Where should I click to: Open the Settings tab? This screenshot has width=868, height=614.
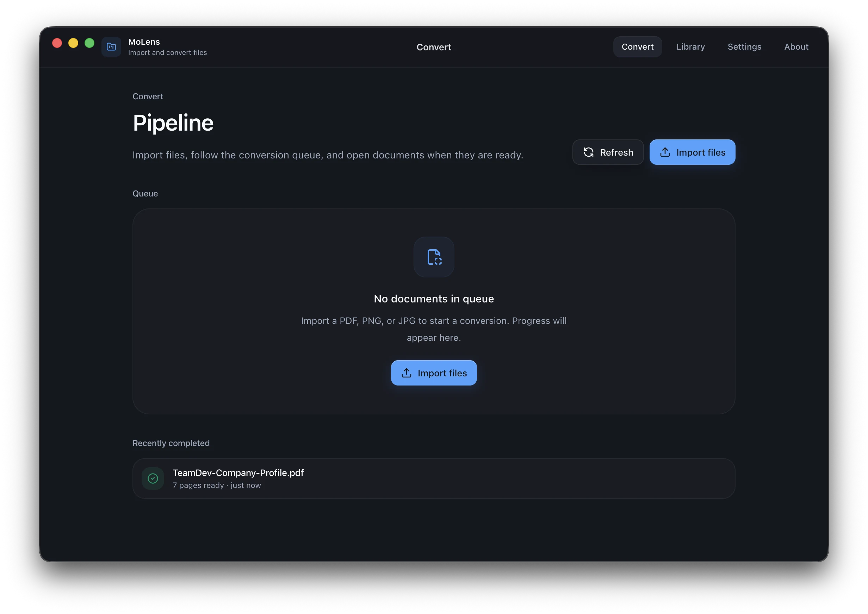click(x=744, y=47)
